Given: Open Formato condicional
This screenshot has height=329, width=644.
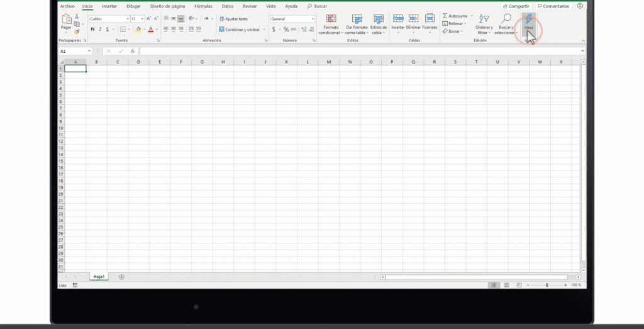Looking at the screenshot, I should pos(331,25).
